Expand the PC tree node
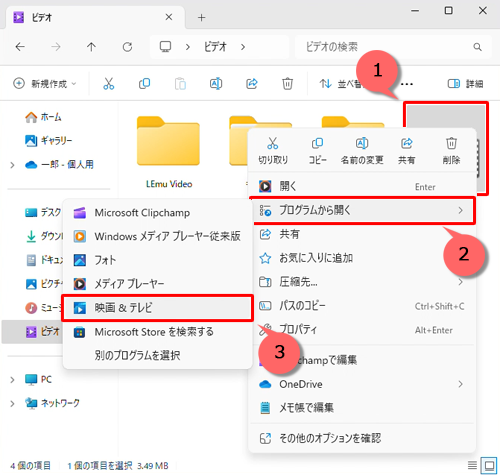Image resolution: width=500 pixels, height=475 pixels. 12,380
